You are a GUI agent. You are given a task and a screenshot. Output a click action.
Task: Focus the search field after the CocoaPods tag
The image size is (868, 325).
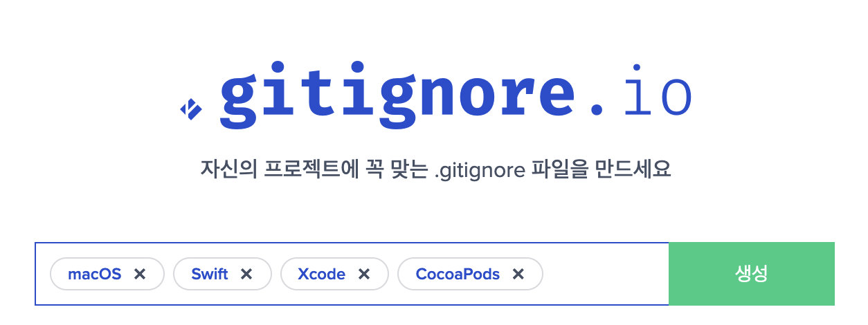[x=606, y=274]
